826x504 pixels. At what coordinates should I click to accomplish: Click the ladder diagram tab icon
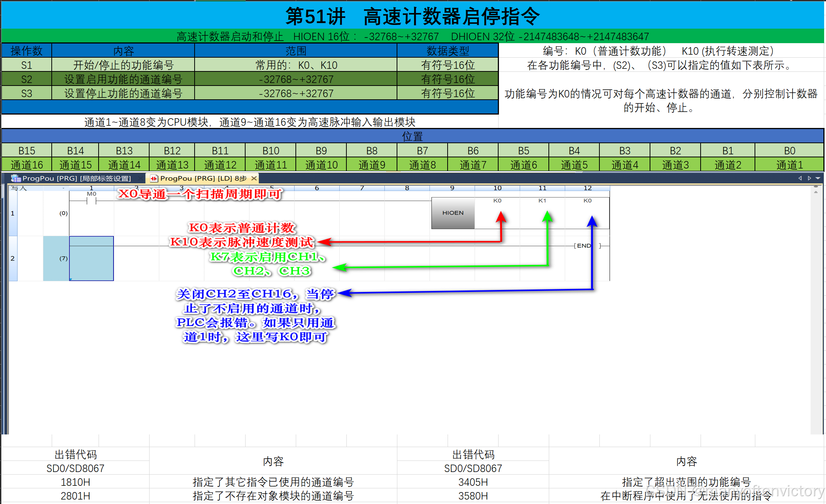click(x=154, y=179)
